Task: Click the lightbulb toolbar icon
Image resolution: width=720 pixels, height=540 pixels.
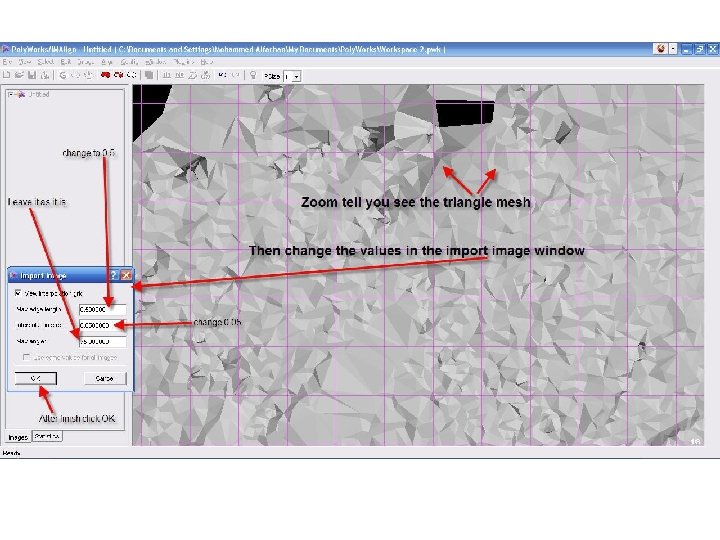Action: 253,75
